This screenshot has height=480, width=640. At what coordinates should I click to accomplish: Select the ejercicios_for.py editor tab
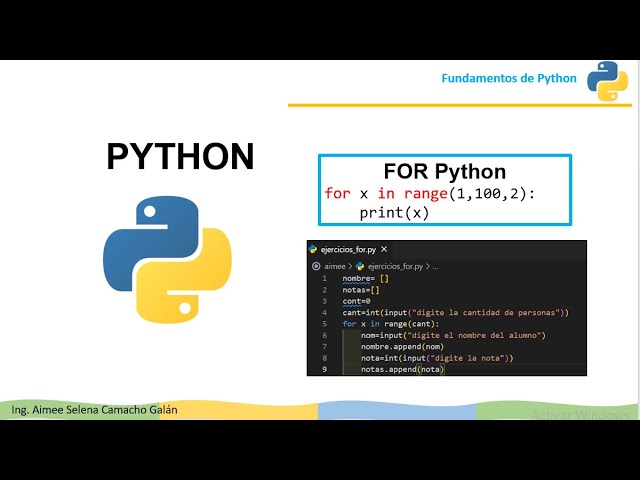tap(348, 249)
